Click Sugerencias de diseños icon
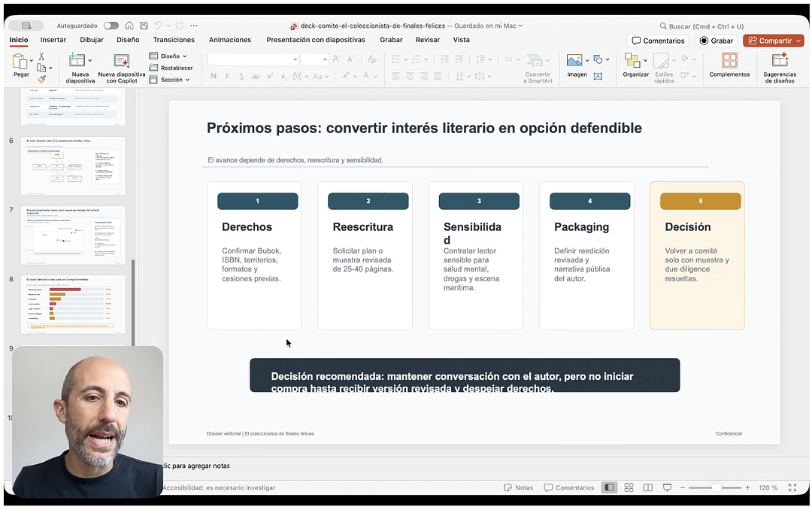The image size is (812, 510). click(x=780, y=60)
